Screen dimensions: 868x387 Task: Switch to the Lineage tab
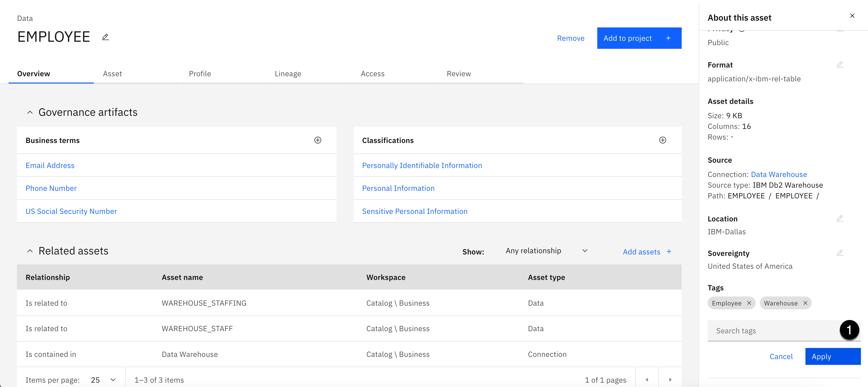288,74
